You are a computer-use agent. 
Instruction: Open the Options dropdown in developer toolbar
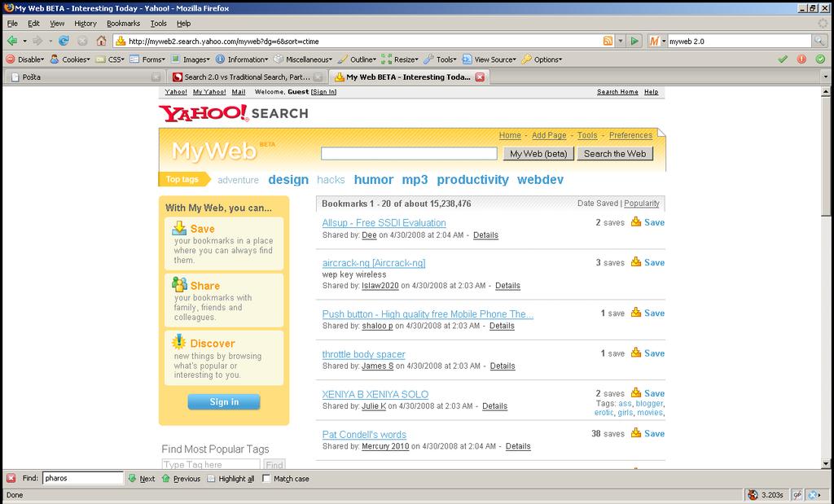542,59
